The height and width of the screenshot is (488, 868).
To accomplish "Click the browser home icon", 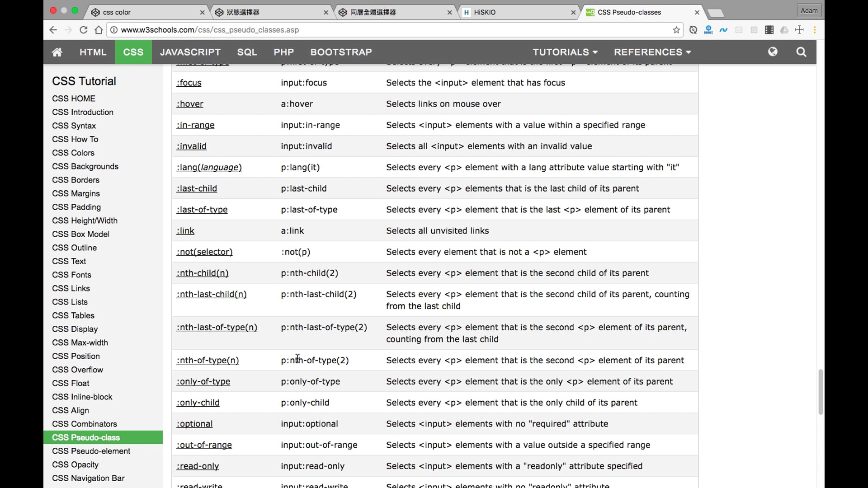I will [99, 30].
